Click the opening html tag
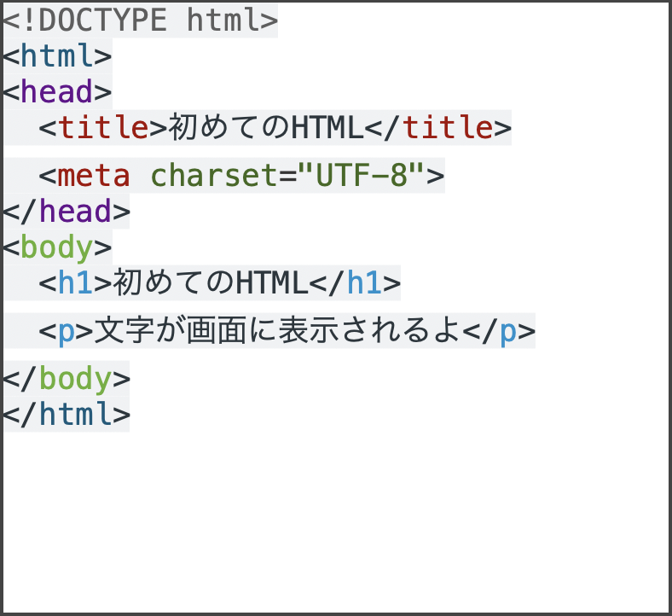 pos(57,56)
